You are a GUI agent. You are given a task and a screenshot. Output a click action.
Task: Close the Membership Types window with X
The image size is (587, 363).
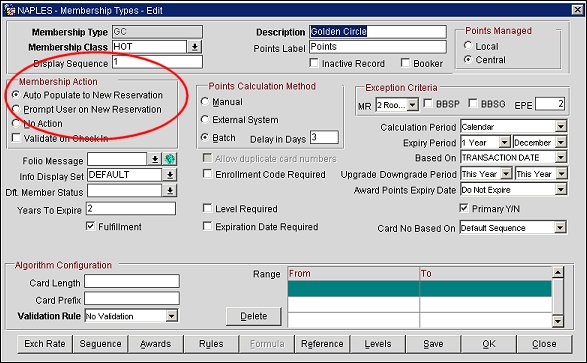(577, 10)
